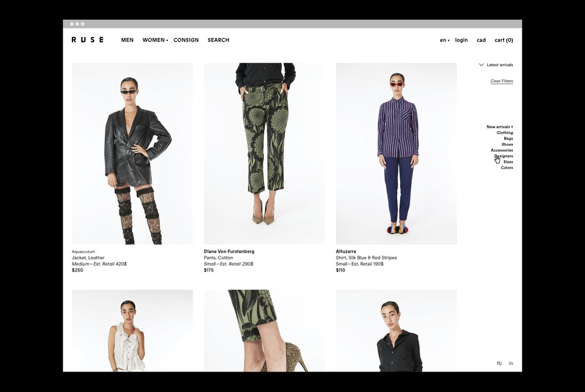Click 'Shirt, Silk Blue & Red Stripes' title
Viewport: 585px width, 392px height.
[x=366, y=258]
